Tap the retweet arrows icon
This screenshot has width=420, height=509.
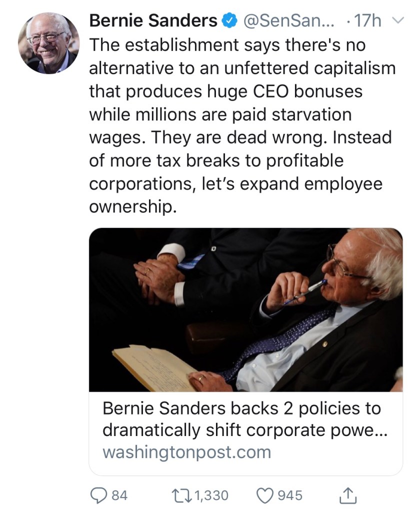coord(182,495)
